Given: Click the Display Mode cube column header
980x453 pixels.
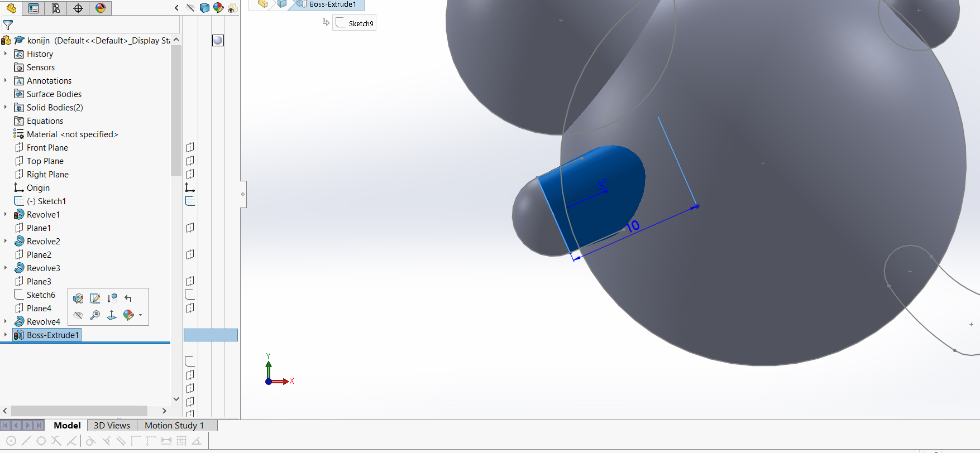Looking at the screenshot, I should pos(204,8).
